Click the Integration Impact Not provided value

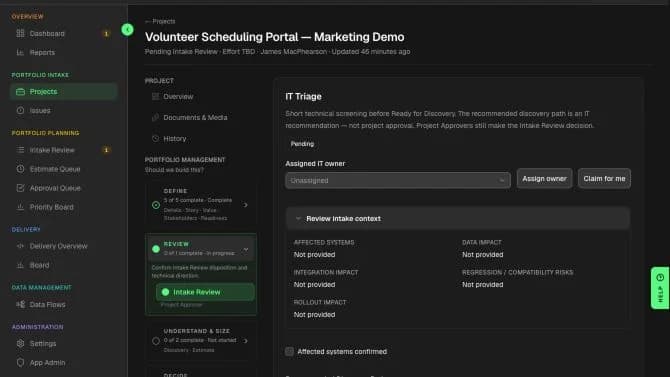pos(314,285)
